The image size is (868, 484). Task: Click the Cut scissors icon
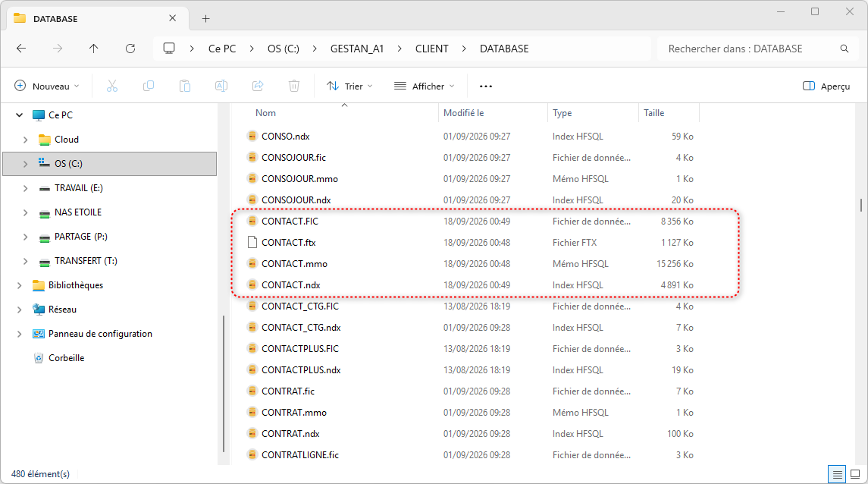pyautogui.click(x=112, y=86)
